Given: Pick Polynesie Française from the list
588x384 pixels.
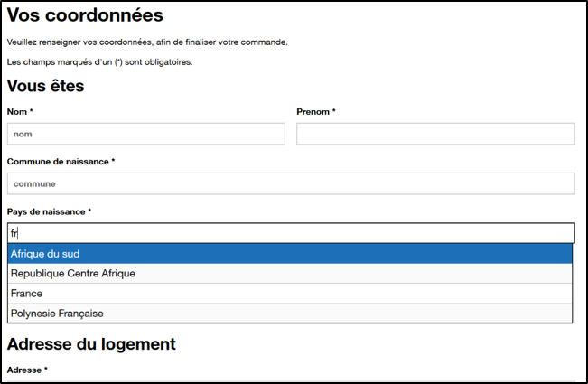Looking at the screenshot, I should coord(290,314).
